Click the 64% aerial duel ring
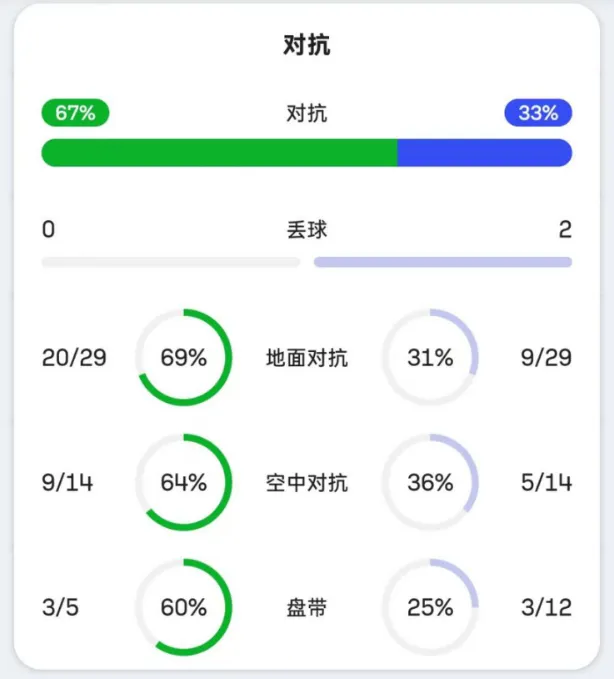The image size is (614, 679). pyautogui.click(x=183, y=483)
